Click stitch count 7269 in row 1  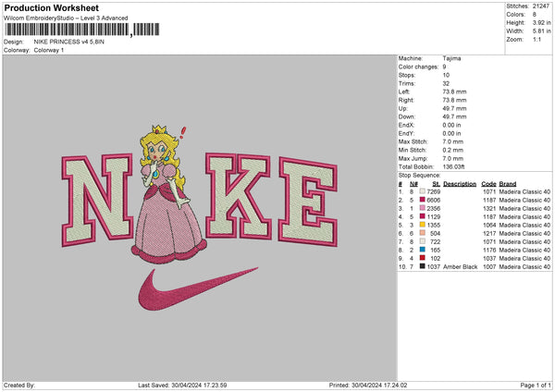coord(434,191)
